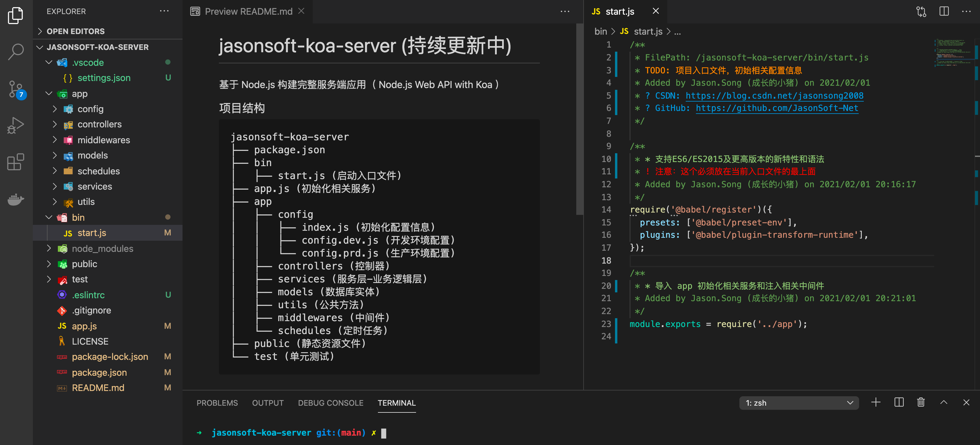This screenshot has width=980, height=445.
Task: Open the Run and Debug view
Action: click(16, 125)
